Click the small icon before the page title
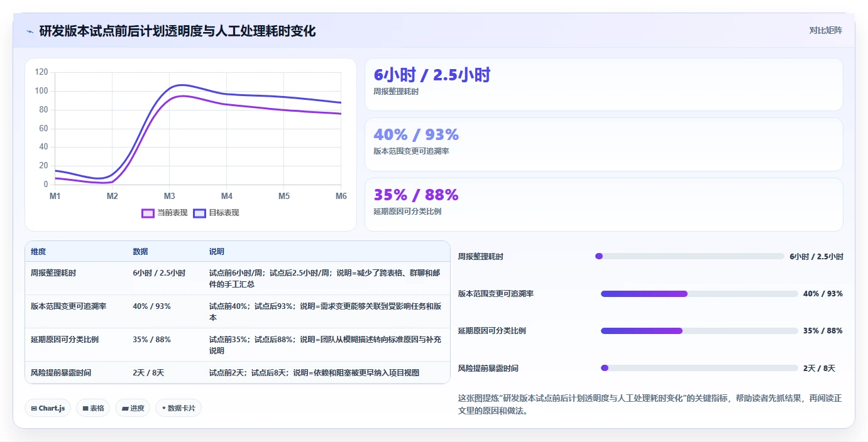Viewport: 868px width, 442px height. coord(30,31)
